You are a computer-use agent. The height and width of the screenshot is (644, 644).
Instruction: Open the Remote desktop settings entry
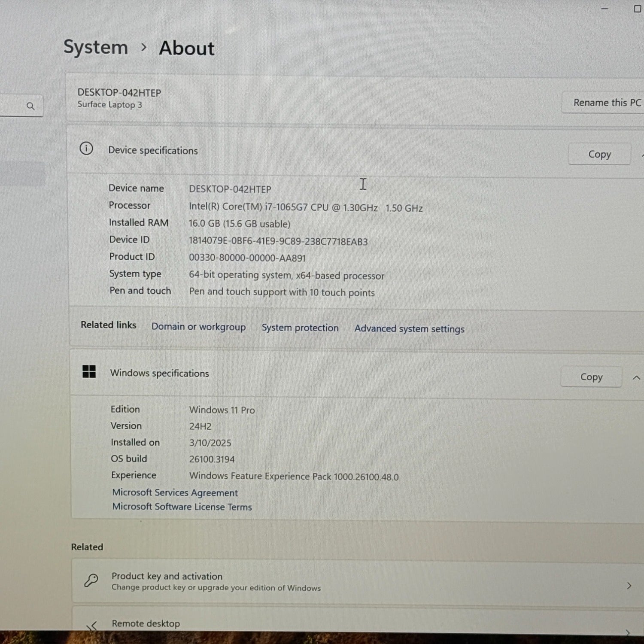146,623
